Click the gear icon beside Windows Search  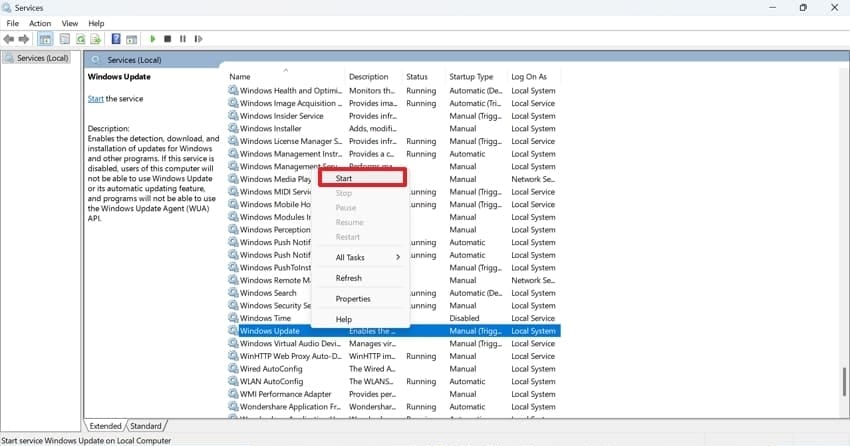[x=233, y=293]
